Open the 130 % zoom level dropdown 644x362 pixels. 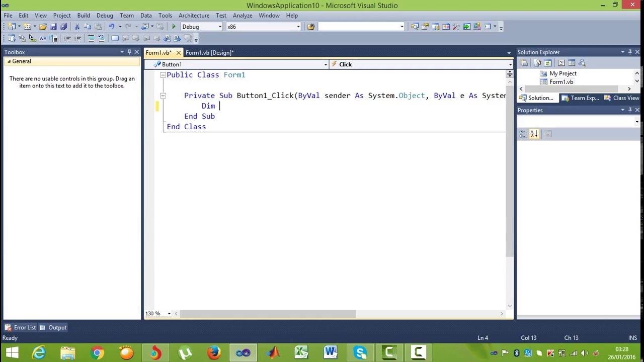169,313
